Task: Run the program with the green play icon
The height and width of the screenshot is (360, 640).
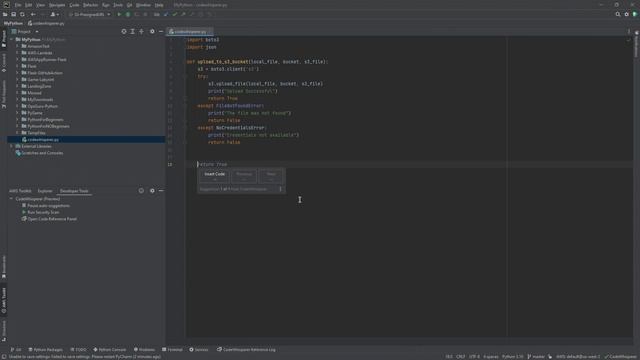Action: 119,14
